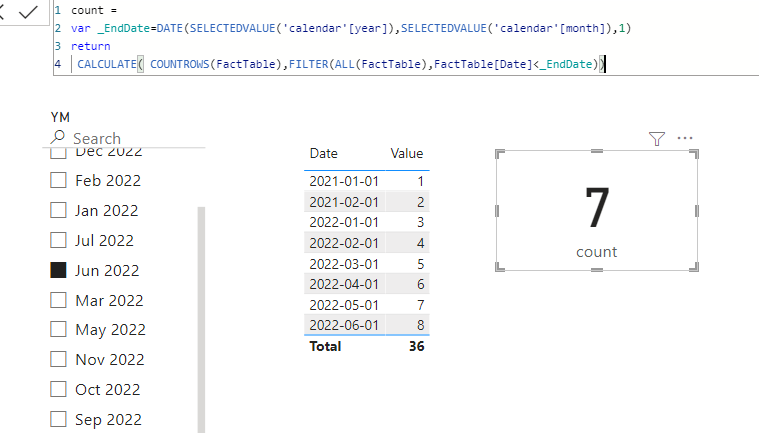Select the 2022-06-01 date cell

(344, 325)
